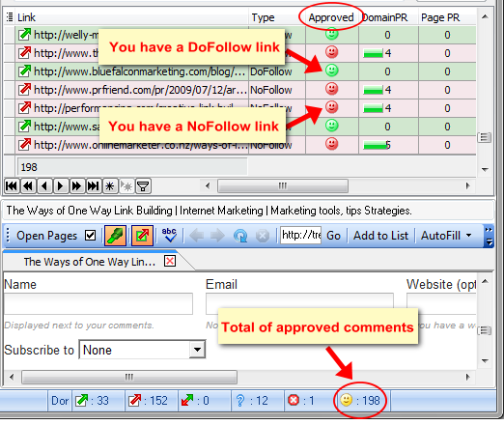Viewport: 504px width, 425px height.
Task: Click browser pane horizontal scrollbar thumb
Action: (x=129, y=377)
